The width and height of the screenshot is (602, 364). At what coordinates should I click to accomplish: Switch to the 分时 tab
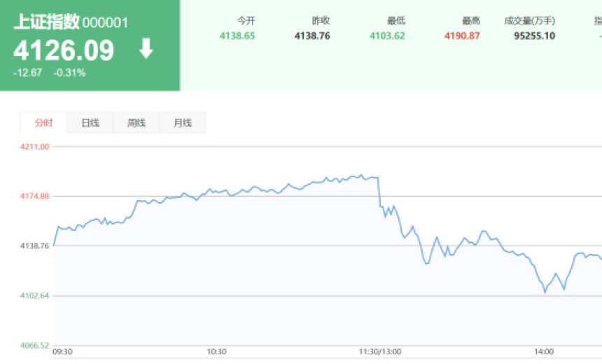click(43, 122)
